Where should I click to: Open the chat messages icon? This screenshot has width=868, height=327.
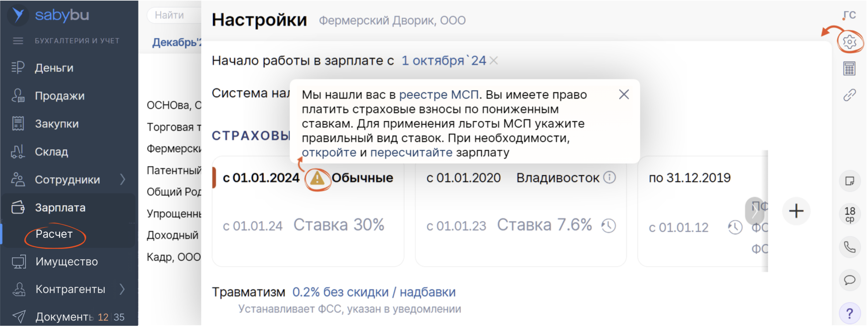849,280
